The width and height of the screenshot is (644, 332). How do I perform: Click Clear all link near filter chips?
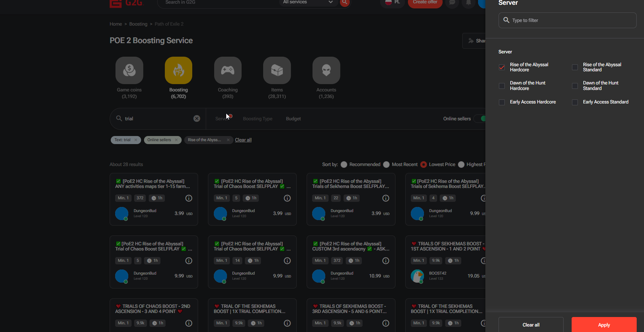coord(243,140)
